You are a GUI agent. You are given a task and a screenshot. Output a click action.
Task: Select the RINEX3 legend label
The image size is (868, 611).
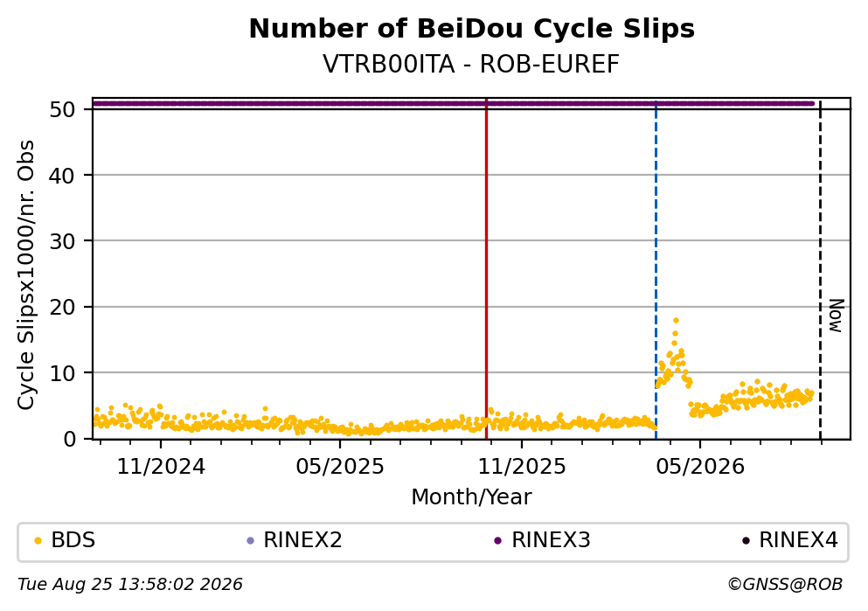click(x=551, y=540)
